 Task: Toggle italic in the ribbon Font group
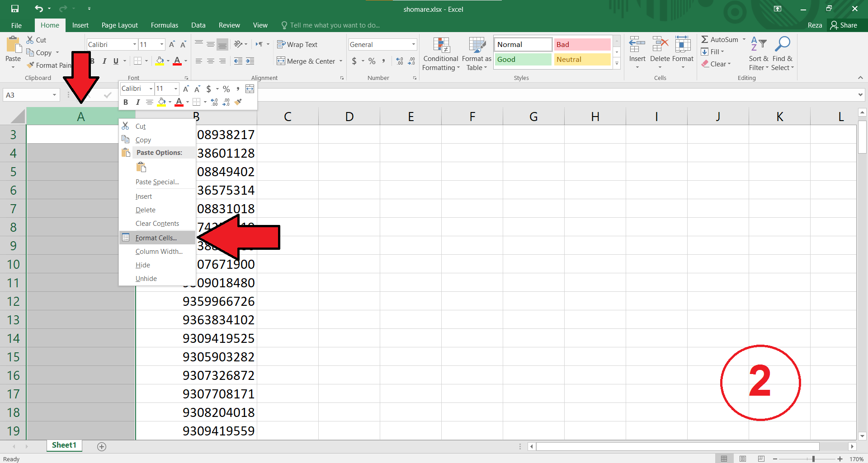click(104, 61)
